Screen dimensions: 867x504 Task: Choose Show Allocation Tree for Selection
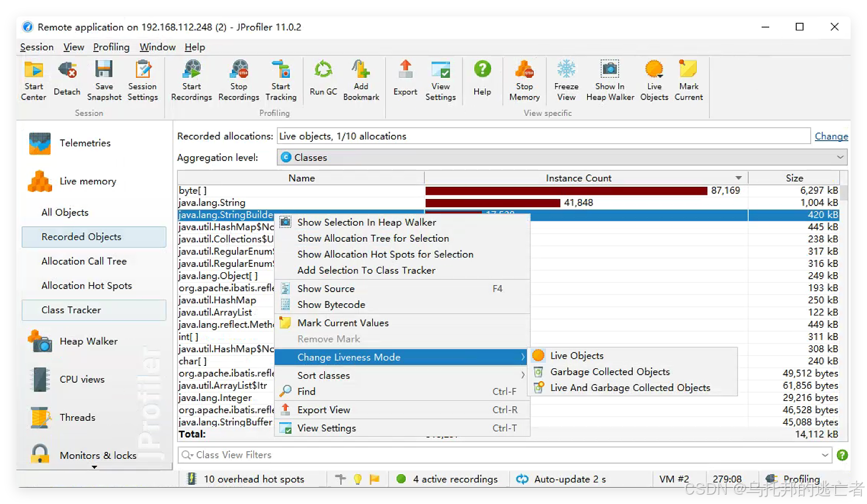402,238
